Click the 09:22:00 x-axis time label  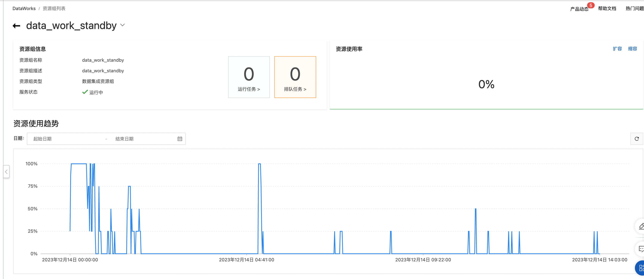[423, 260]
